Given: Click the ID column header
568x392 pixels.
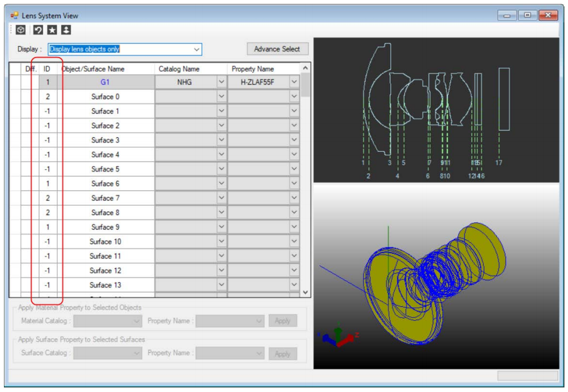Looking at the screenshot, I should click(x=47, y=69).
